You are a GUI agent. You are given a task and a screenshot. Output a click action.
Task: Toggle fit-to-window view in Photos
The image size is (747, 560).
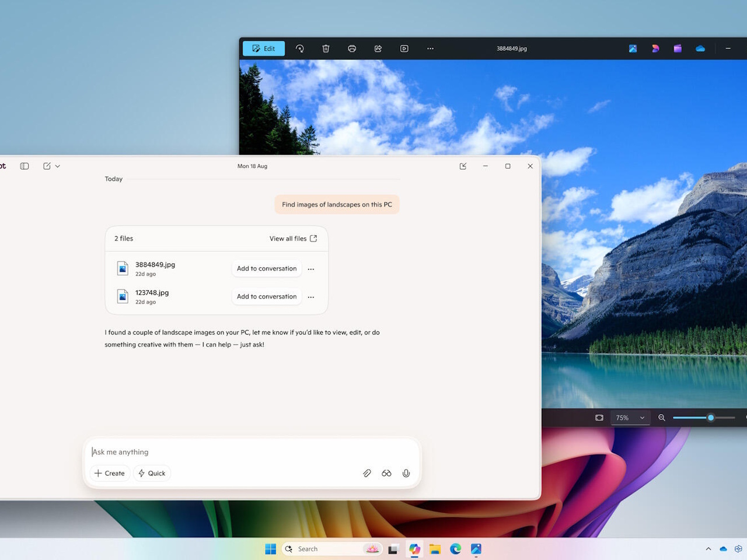pyautogui.click(x=599, y=418)
